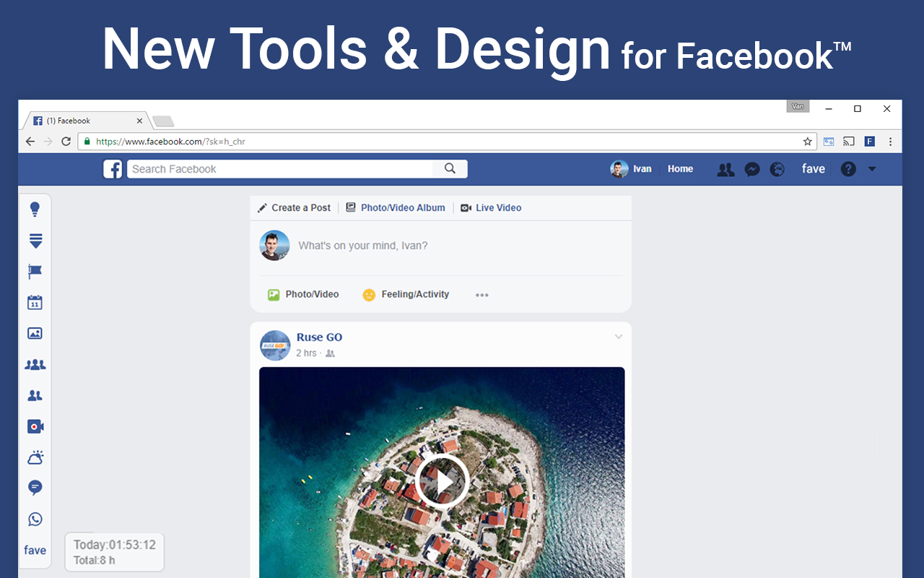Open Friends via the two-people sidebar icon
Image resolution: width=924 pixels, height=578 pixels.
pyautogui.click(x=35, y=395)
